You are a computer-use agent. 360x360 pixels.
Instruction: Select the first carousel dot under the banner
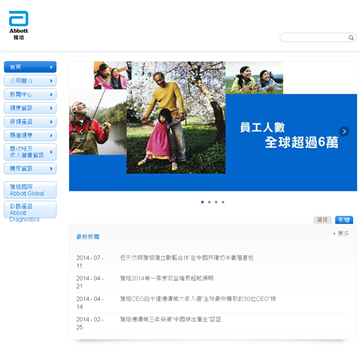point(202,202)
